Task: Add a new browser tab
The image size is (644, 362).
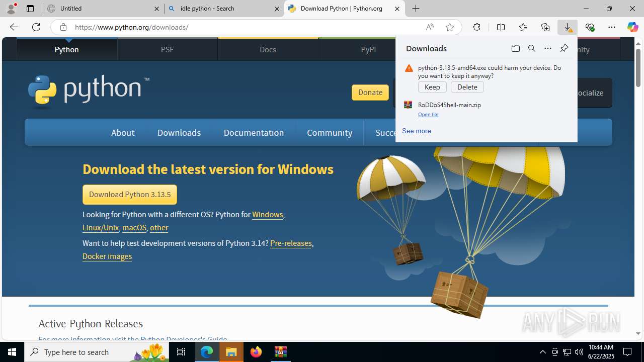Action: click(416, 9)
